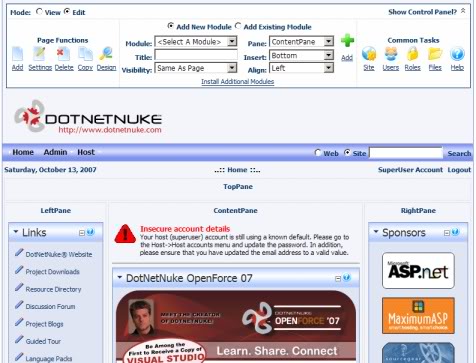Open the Users common task icon
Screen dimensions: 476x363
point(391,54)
